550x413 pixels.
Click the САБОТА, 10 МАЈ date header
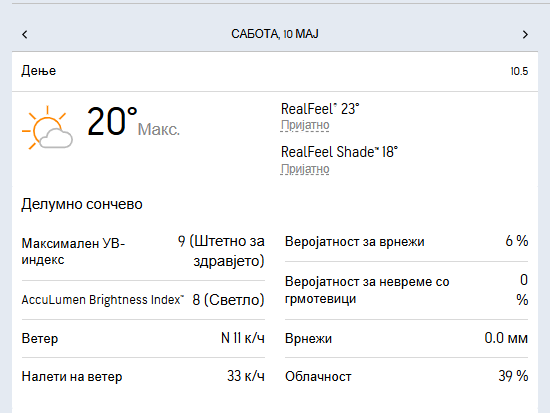(275, 34)
